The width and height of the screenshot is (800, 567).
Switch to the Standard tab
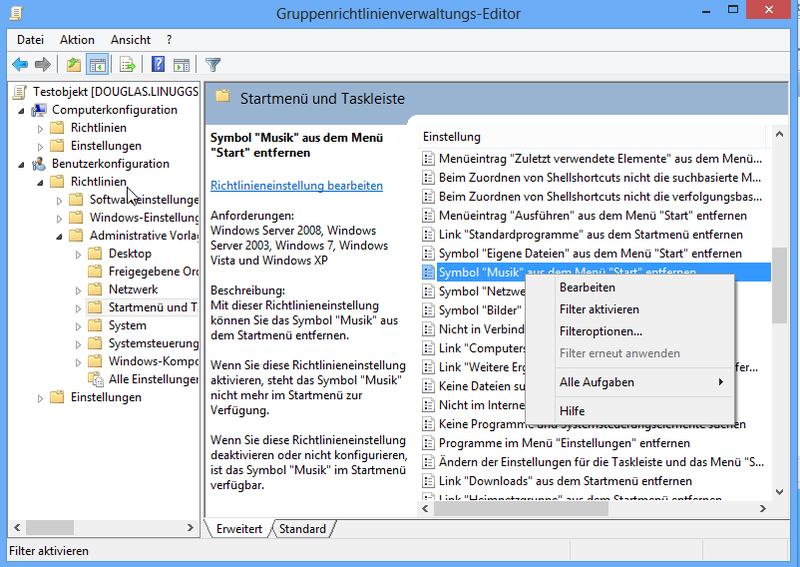point(302,529)
